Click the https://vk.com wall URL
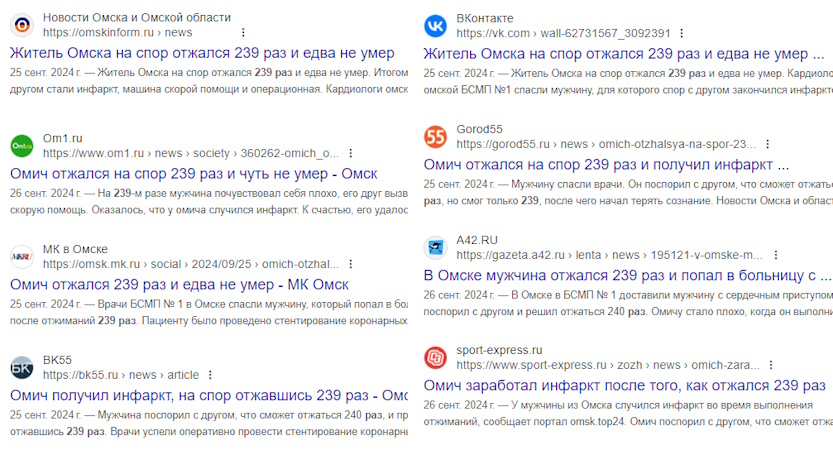Viewport: 833px width, 455px height. pyautogui.click(x=563, y=33)
